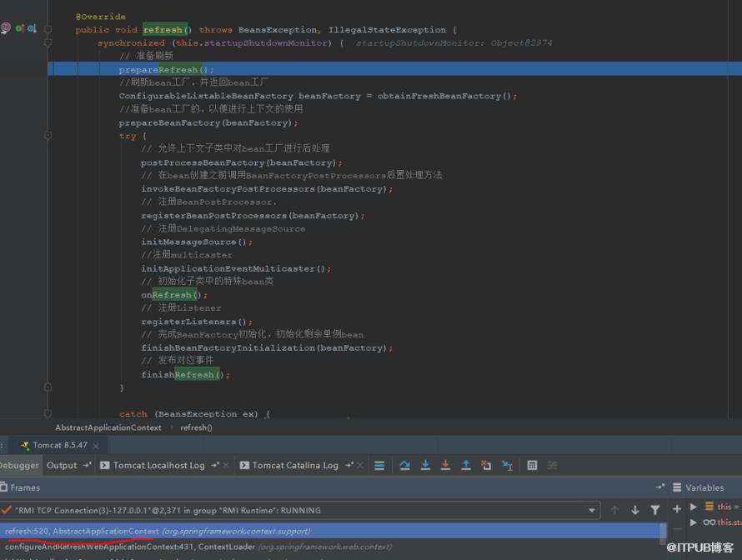Click the Step Over debugger icon

(404, 465)
